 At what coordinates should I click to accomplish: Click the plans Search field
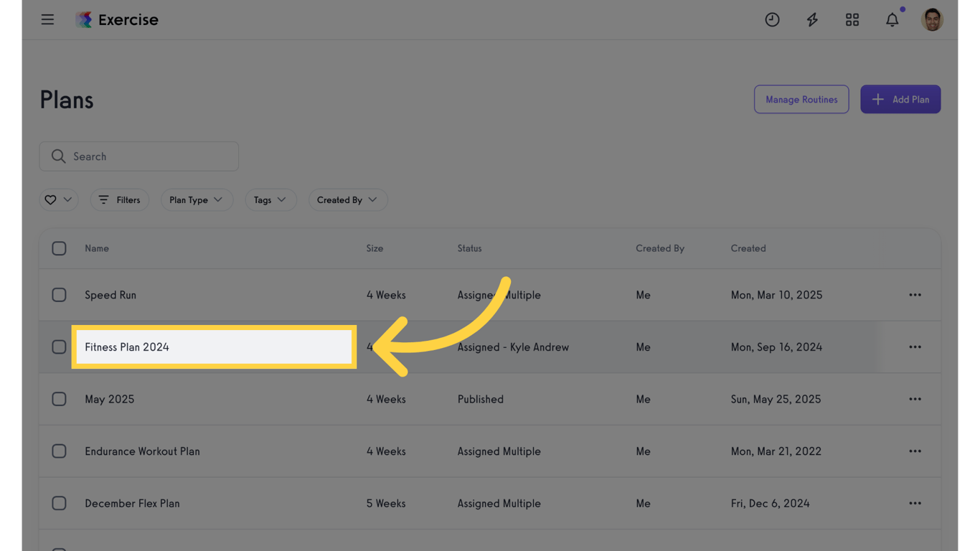tap(139, 156)
